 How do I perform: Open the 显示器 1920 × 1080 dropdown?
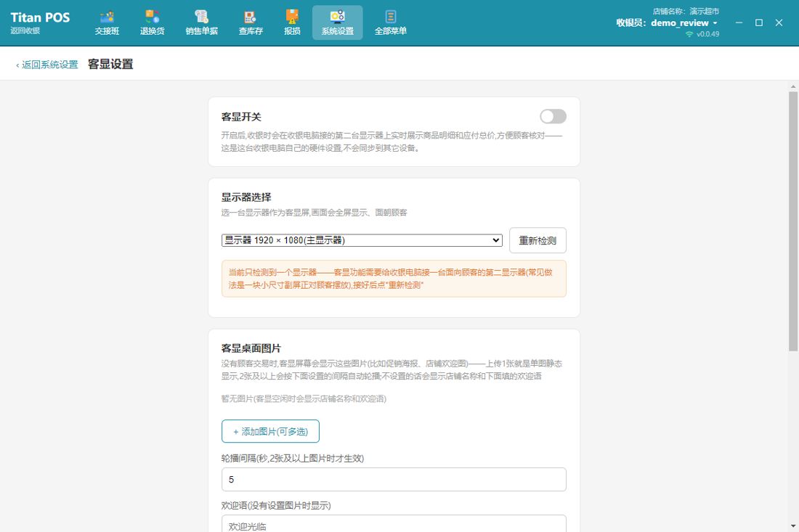pyautogui.click(x=362, y=240)
